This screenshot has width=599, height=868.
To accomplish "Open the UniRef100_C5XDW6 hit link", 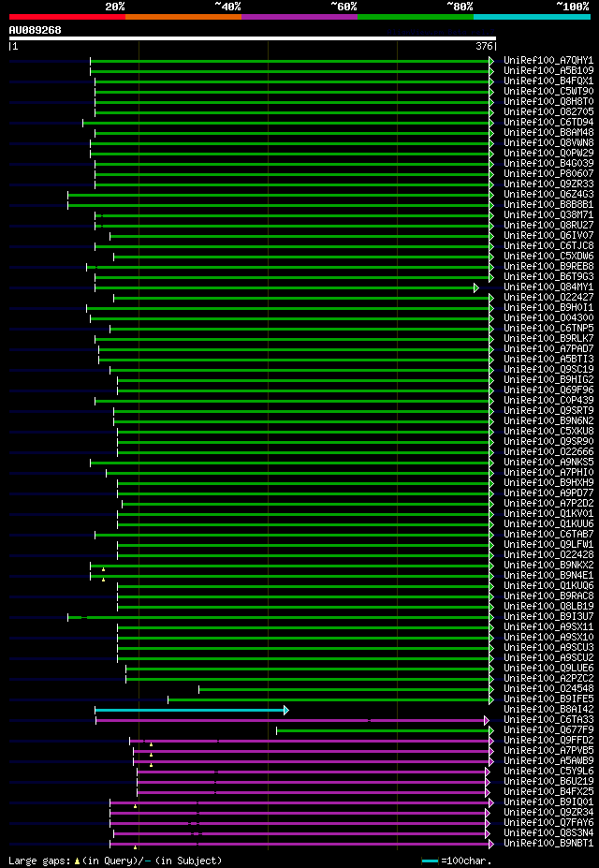I will (x=548, y=257).
